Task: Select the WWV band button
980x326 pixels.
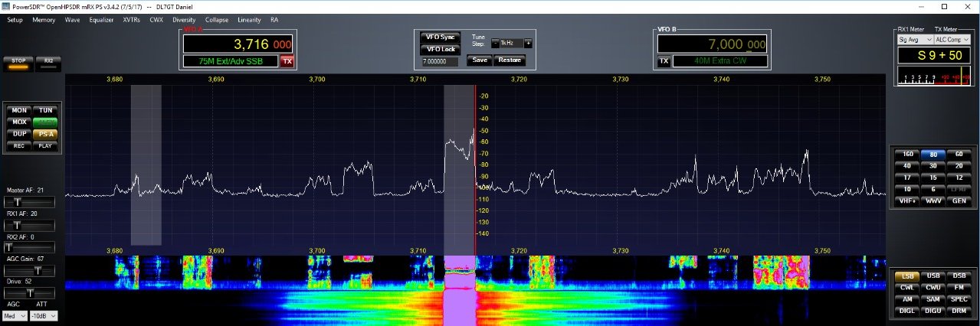Action: click(x=933, y=200)
